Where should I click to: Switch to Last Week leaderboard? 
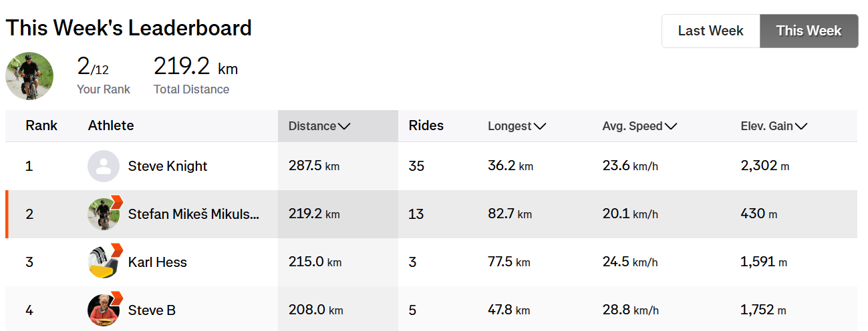click(710, 31)
